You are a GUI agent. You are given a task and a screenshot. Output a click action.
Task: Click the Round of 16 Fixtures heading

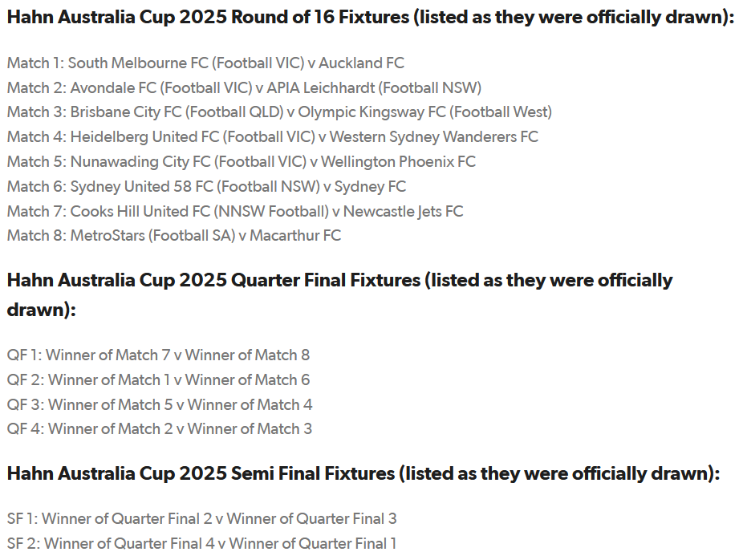pos(371,18)
